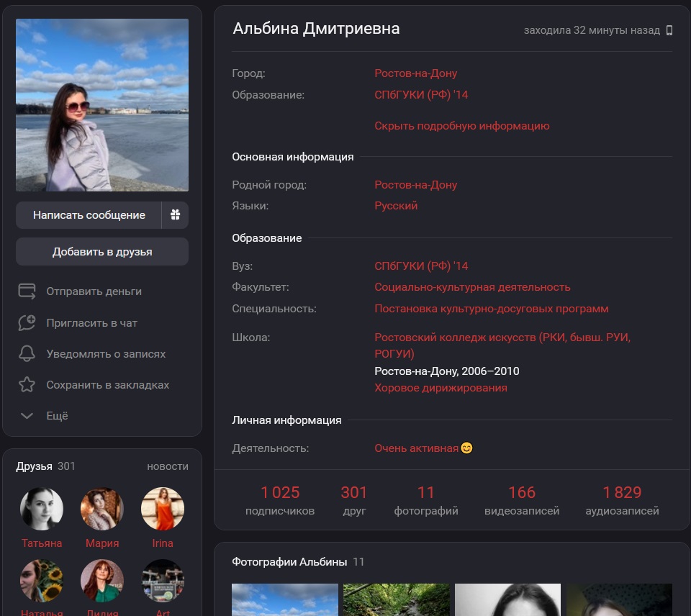Open the Ростовский колледж искусств link
This screenshot has height=616, width=691.
(x=502, y=345)
